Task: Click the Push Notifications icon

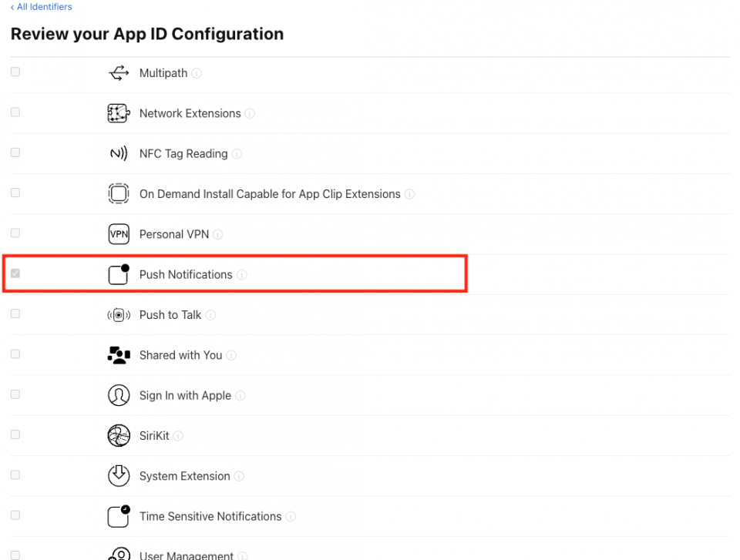Action: [118, 273]
